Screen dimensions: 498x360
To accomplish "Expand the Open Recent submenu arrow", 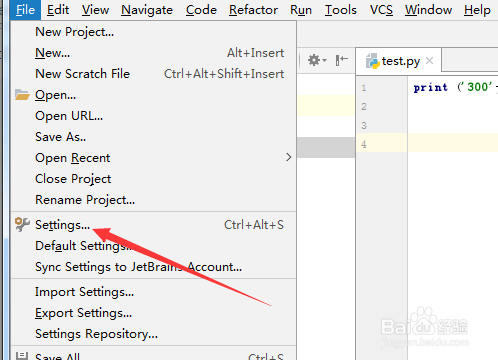I will point(289,157).
